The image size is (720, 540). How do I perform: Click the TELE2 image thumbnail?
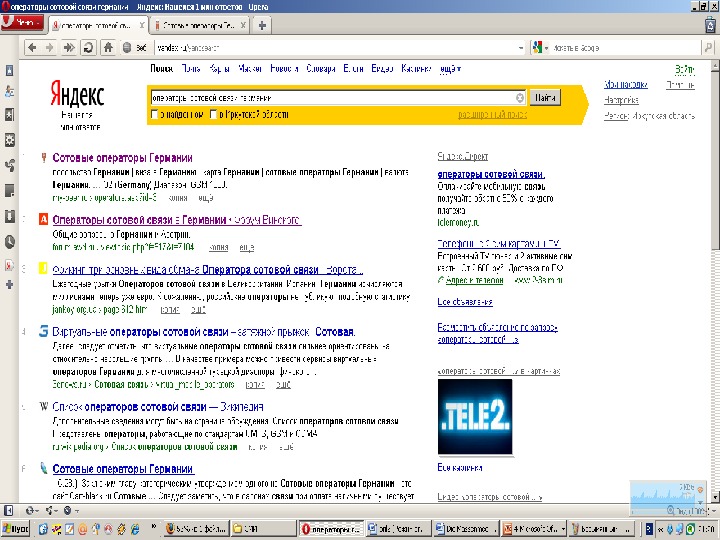click(x=475, y=416)
